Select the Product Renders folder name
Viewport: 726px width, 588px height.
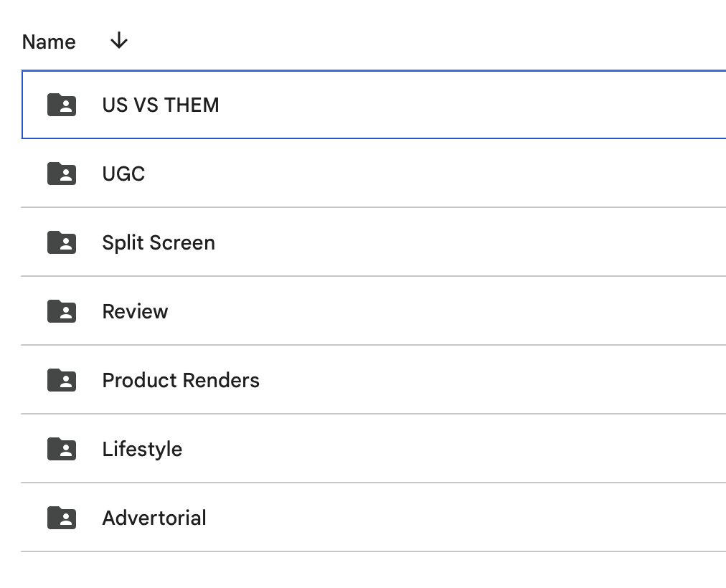pyautogui.click(x=181, y=380)
